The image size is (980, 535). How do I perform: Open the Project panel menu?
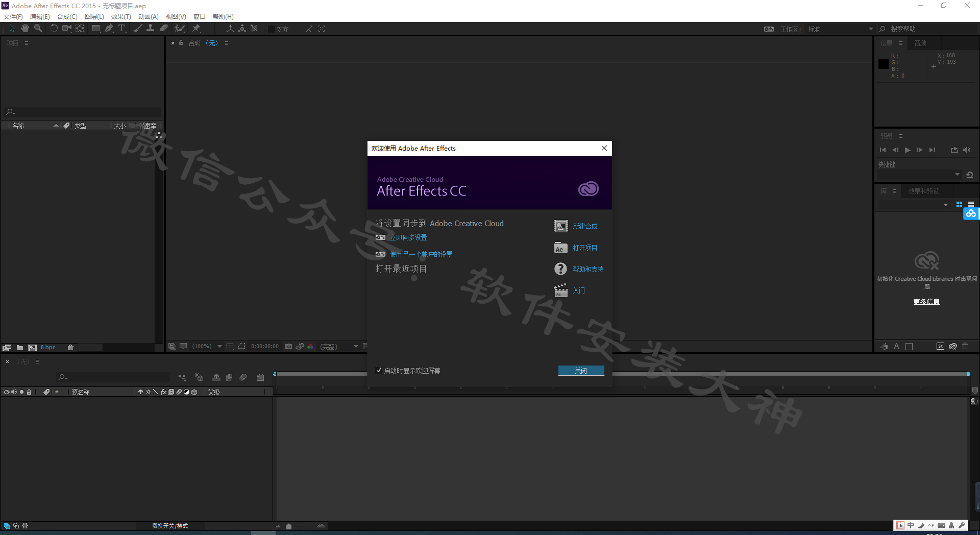point(27,43)
